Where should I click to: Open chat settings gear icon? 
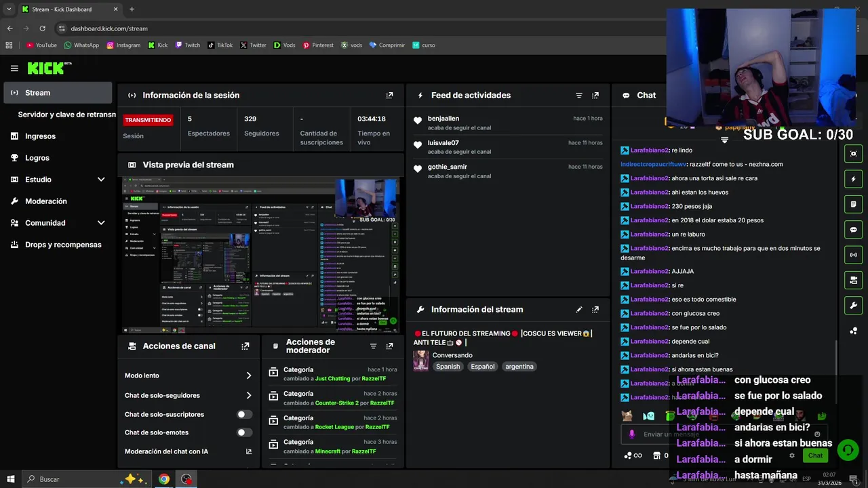click(x=791, y=455)
